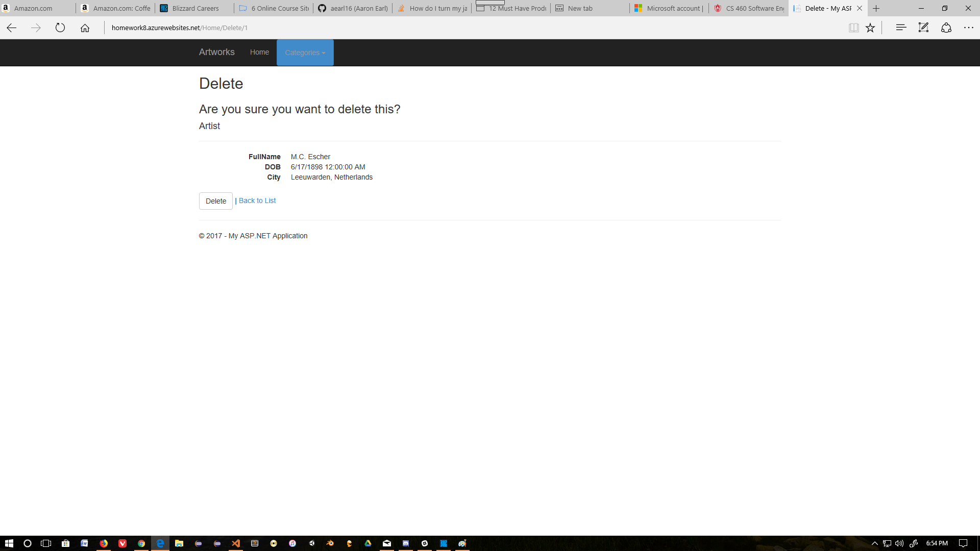Show hidden system tray icons chevron
The image size is (980, 551).
(874, 543)
